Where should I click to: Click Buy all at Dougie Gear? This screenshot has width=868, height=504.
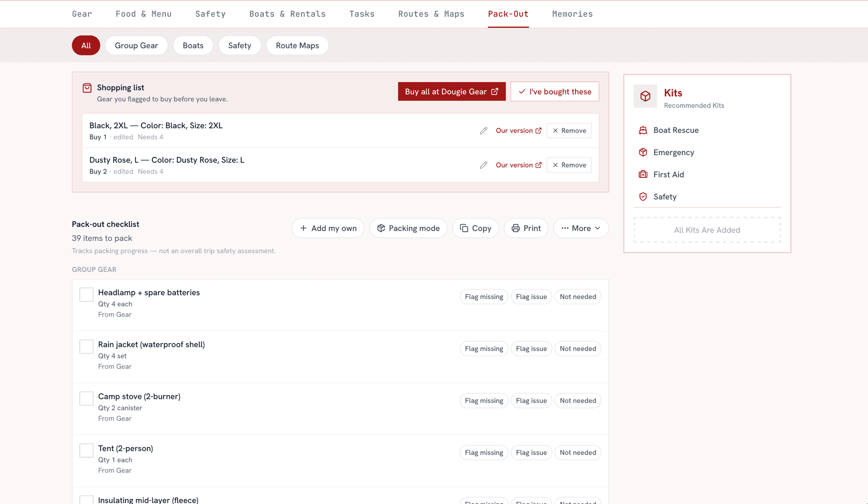[x=452, y=92]
